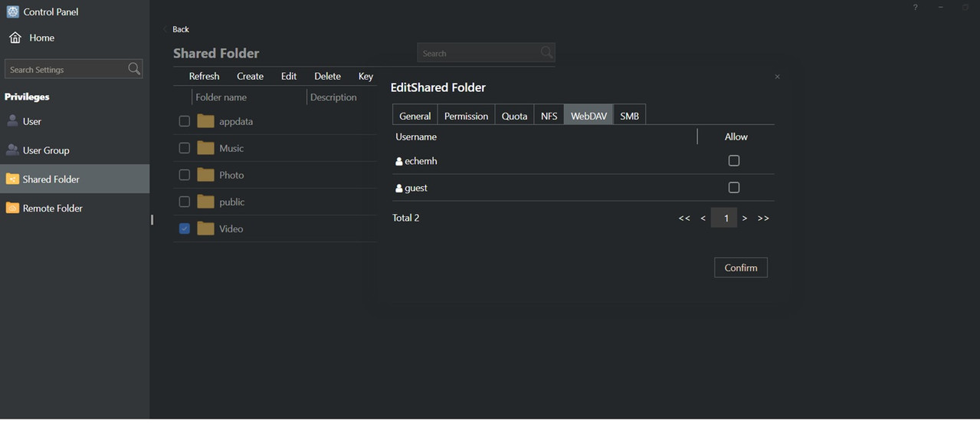Click the help question mark icon
The height and width of the screenshot is (427, 980).
915,7
